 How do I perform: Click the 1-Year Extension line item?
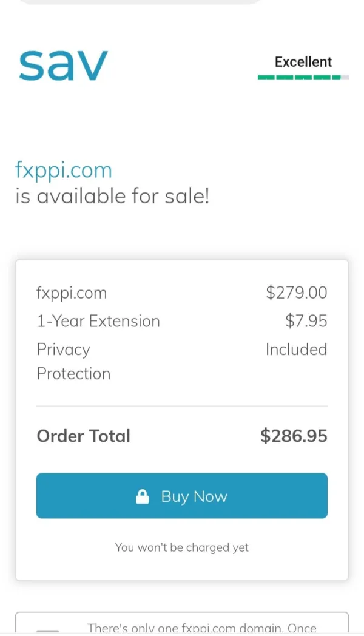[98, 321]
